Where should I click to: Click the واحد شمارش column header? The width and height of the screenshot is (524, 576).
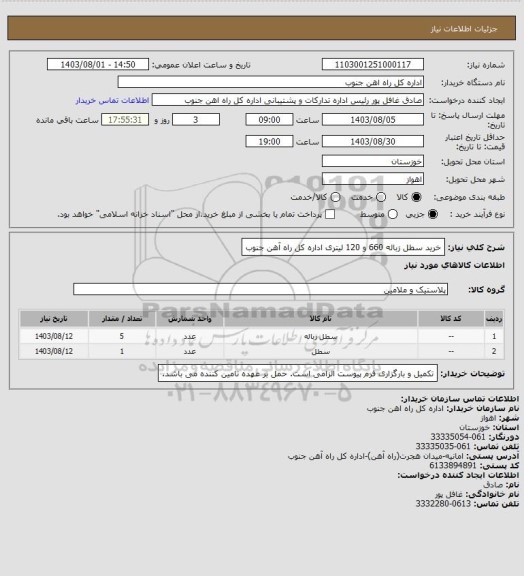pyautogui.click(x=190, y=318)
